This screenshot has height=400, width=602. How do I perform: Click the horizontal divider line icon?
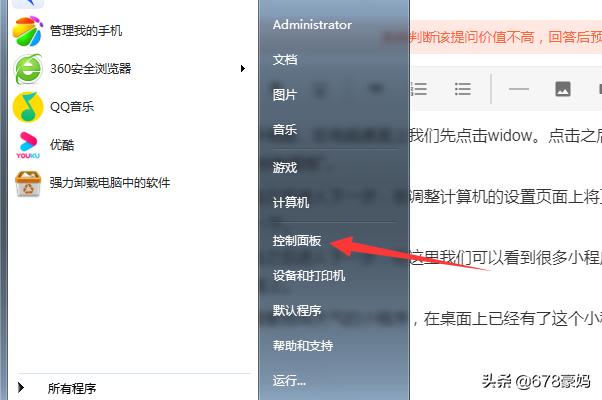[519, 89]
